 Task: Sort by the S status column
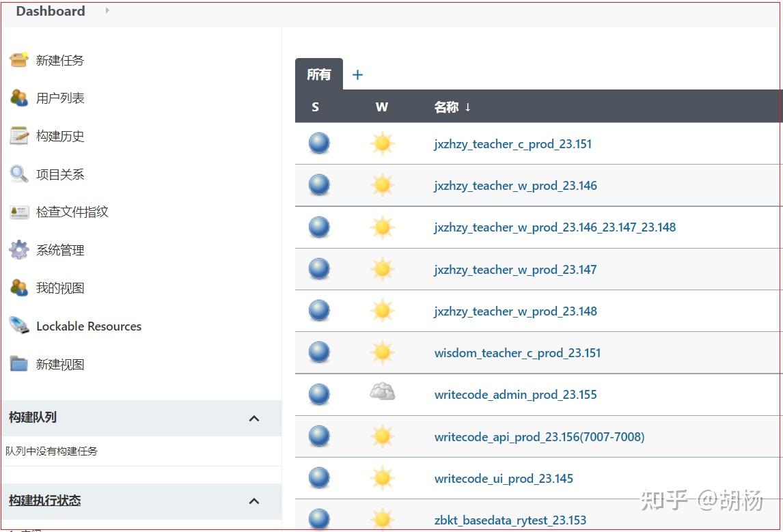[x=315, y=107]
